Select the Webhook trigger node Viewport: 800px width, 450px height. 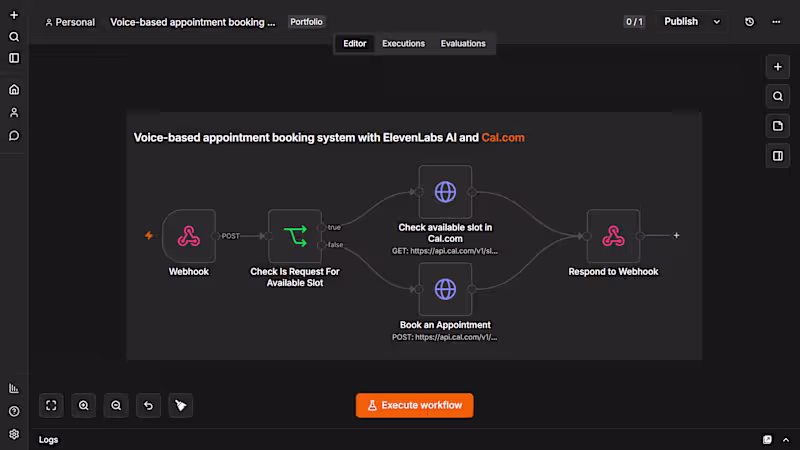pyautogui.click(x=189, y=236)
